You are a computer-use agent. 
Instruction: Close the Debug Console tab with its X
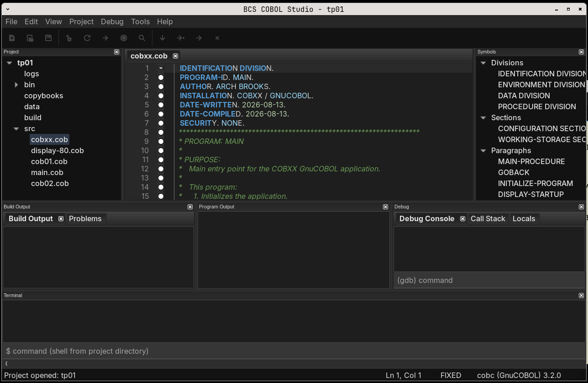coord(462,219)
